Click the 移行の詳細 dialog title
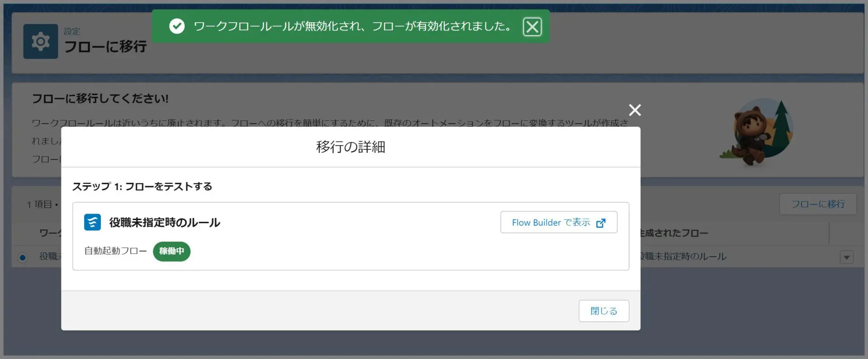 tap(350, 147)
